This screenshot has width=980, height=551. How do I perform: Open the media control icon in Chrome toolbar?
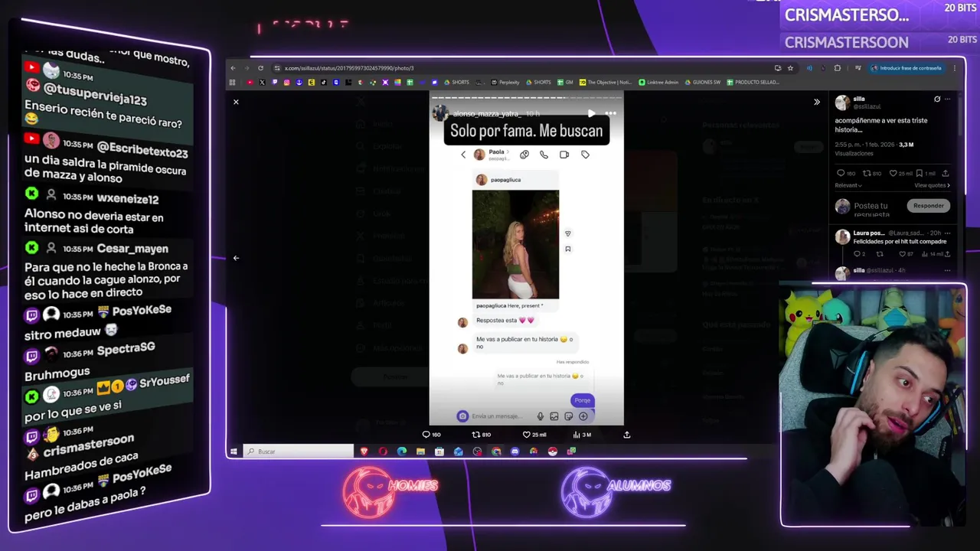[857, 68]
